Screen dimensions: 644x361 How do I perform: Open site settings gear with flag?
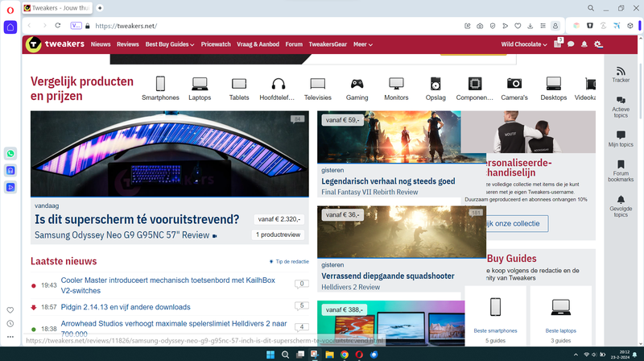point(598,44)
